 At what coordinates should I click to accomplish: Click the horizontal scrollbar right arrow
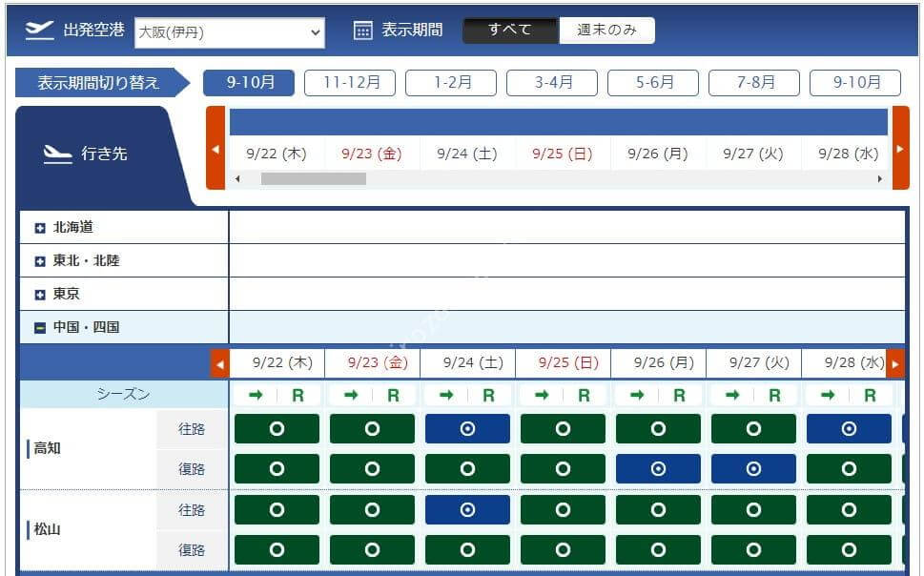(880, 178)
